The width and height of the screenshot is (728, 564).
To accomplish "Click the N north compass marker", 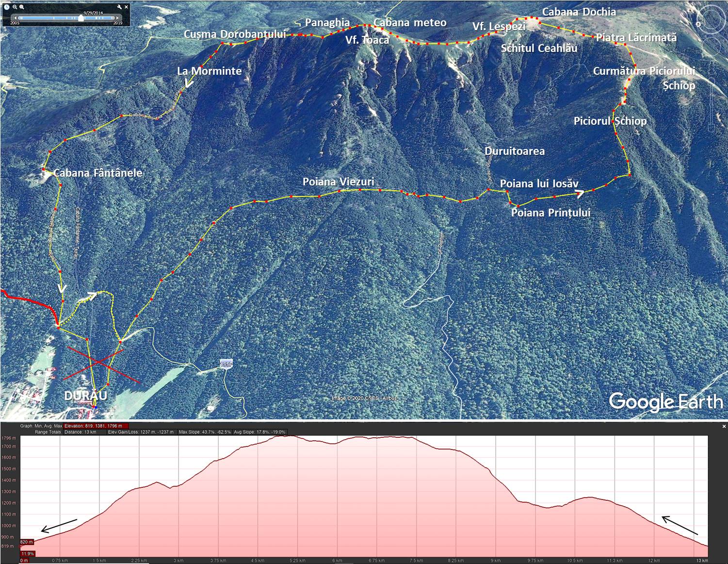I will 699,24.
